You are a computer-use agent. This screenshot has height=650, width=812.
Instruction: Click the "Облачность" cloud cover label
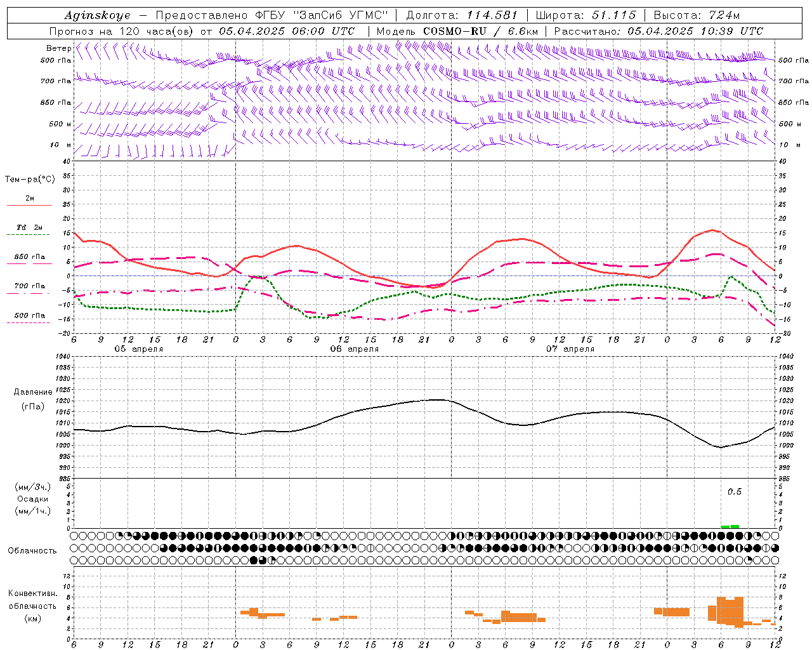pos(32,551)
